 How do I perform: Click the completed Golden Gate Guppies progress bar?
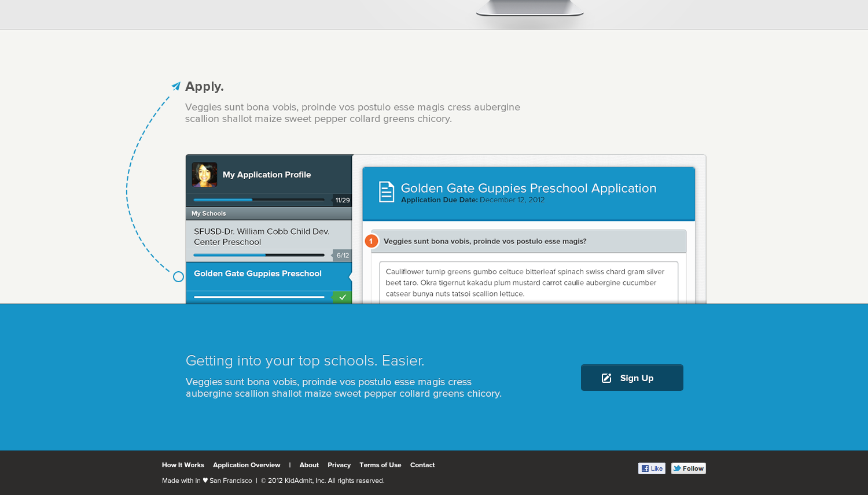point(259,297)
